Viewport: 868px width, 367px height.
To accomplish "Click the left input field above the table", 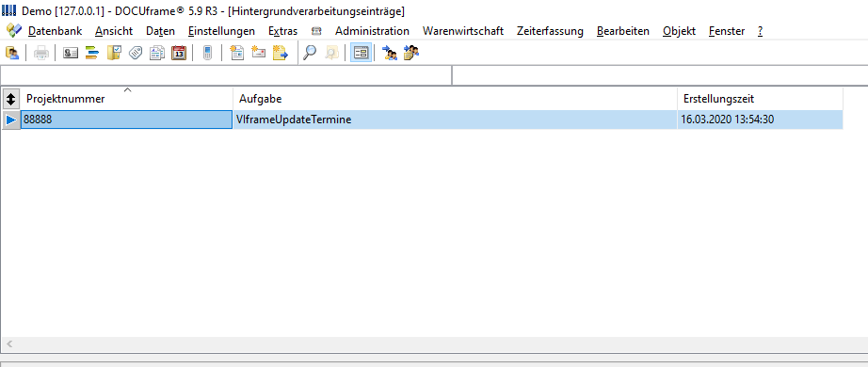I will 226,75.
